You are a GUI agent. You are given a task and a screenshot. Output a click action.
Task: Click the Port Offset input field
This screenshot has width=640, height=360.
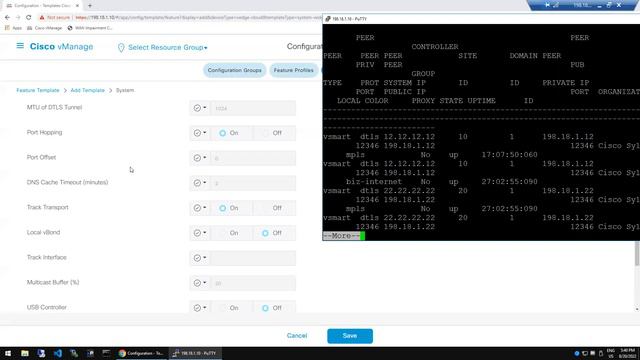point(253,158)
